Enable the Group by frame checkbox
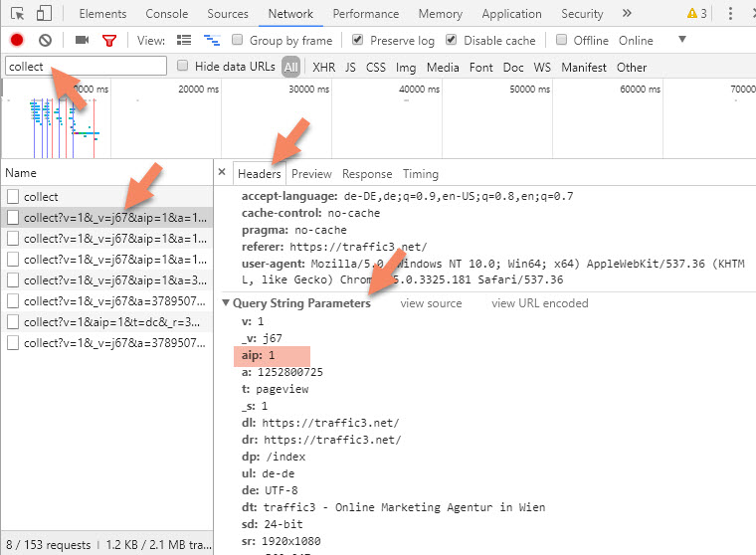 click(238, 40)
